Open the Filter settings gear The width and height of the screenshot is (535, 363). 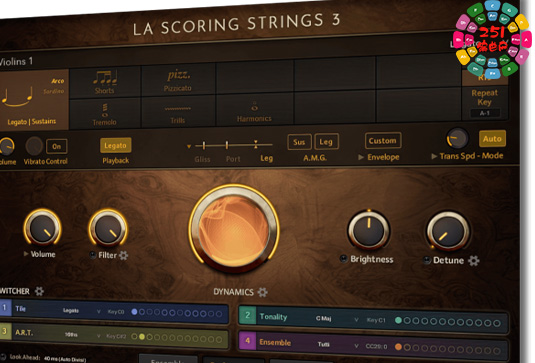click(124, 255)
